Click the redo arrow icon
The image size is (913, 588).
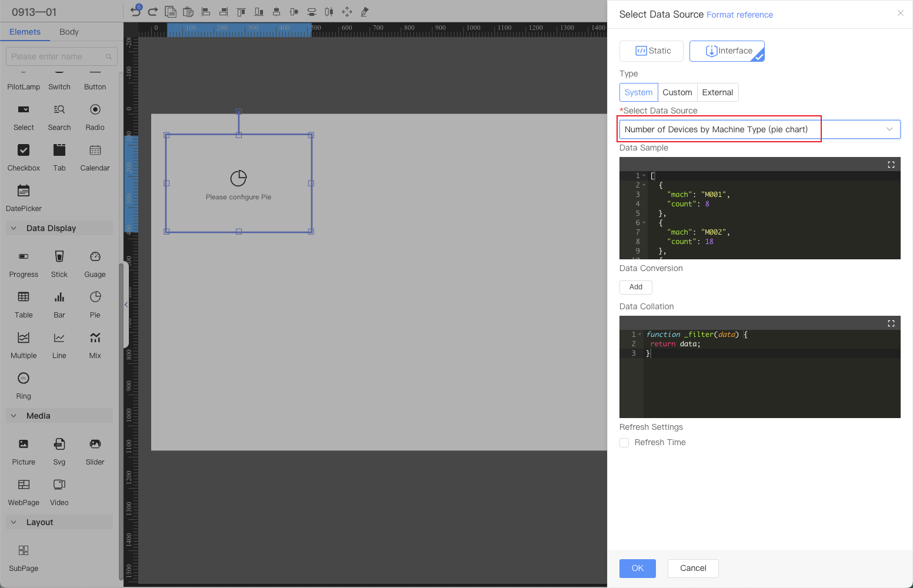153,11
